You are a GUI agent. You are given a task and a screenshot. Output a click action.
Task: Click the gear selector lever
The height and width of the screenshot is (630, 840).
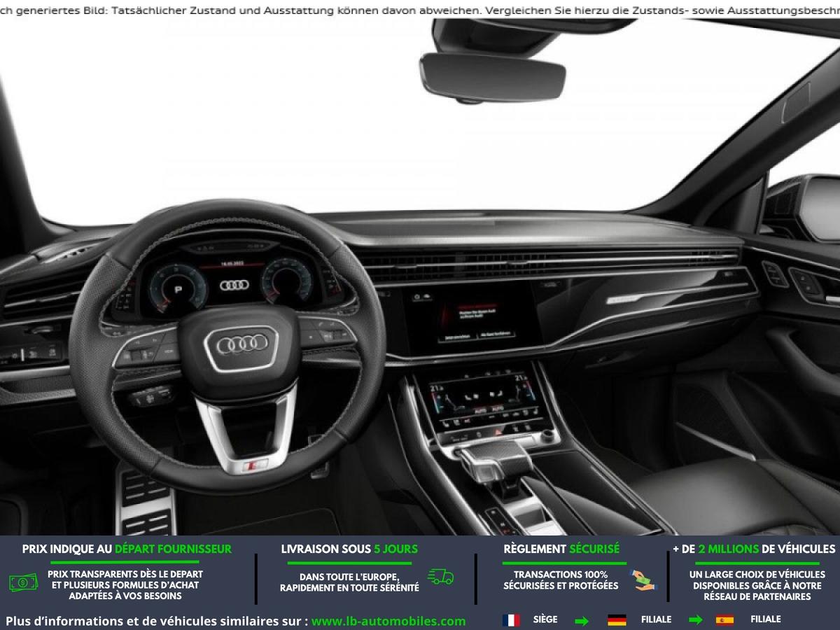[496, 462]
